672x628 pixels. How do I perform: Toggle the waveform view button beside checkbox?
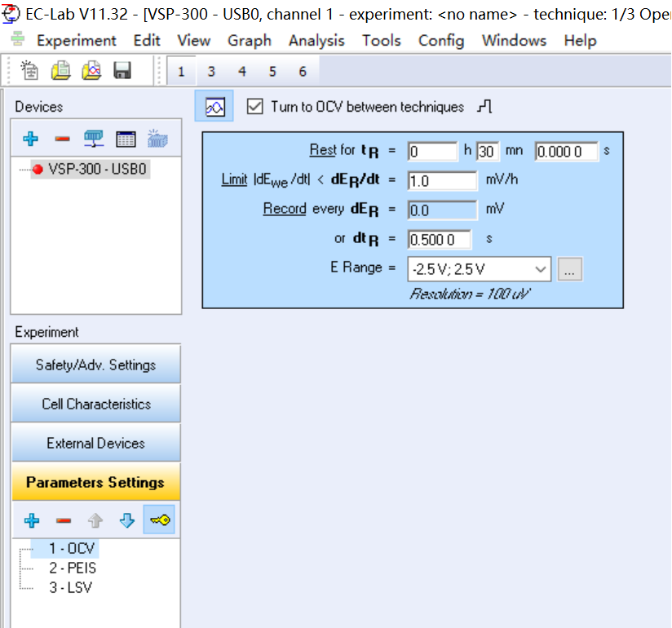214,107
